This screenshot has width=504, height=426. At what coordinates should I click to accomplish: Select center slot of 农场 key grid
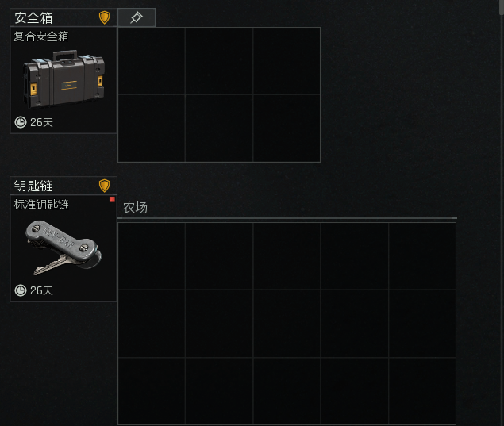287,324
